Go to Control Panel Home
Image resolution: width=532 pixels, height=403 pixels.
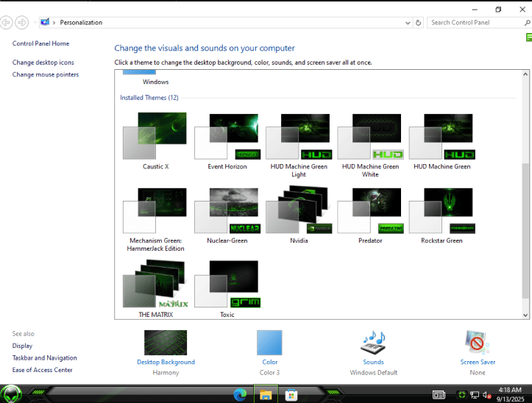click(x=40, y=43)
